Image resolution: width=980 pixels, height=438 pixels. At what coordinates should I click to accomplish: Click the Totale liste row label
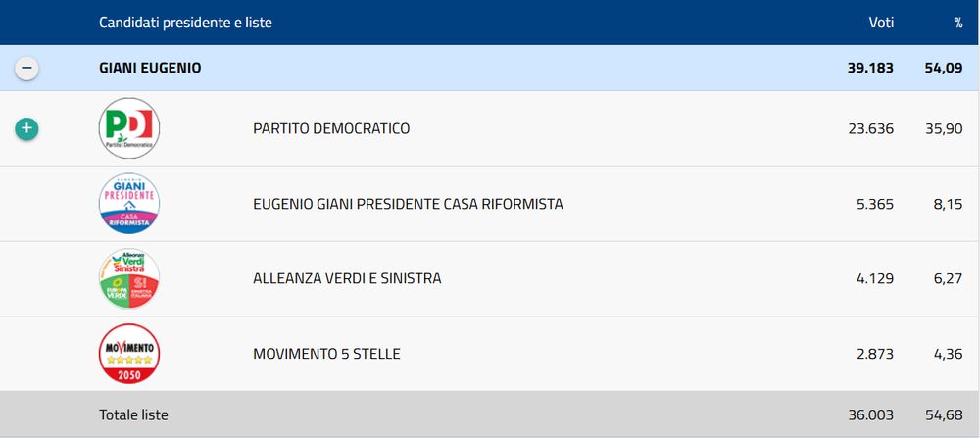click(x=133, y=414)
